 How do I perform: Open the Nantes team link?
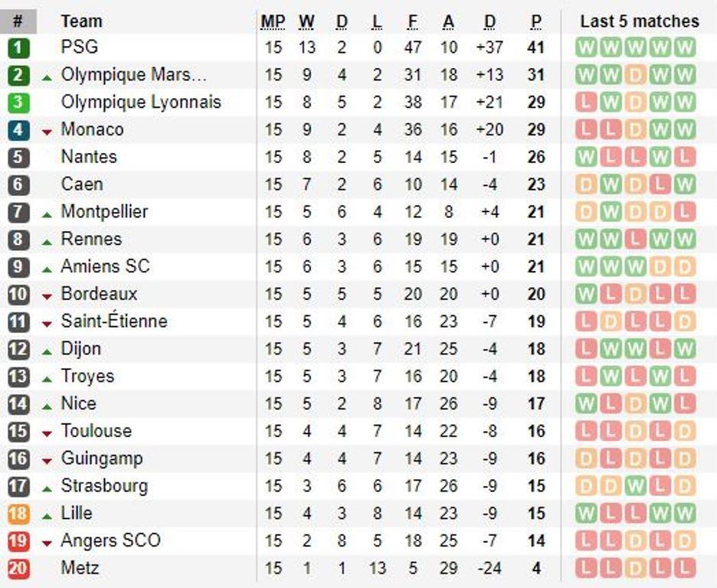89,157
